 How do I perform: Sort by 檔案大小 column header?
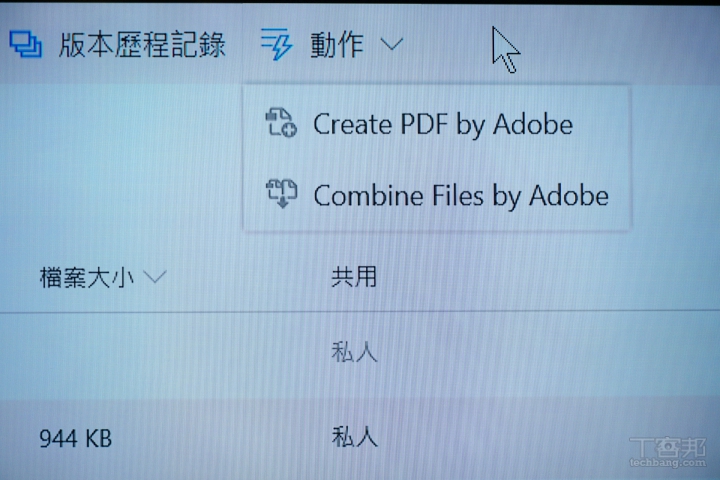coord(87,277)
